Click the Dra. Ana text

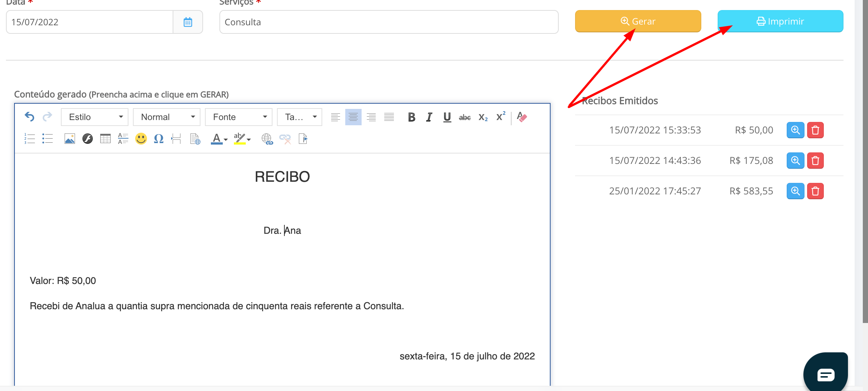(x=282, y=230)
